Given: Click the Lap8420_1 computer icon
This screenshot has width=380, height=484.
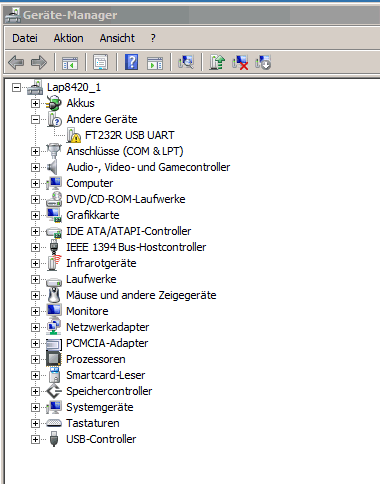Looking at the screenshot, I should pos(35,87).
